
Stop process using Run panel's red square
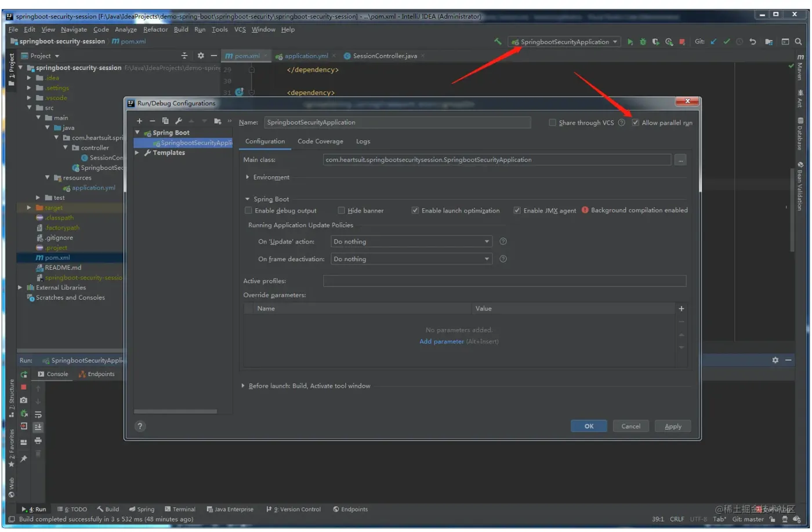[24, 387]
